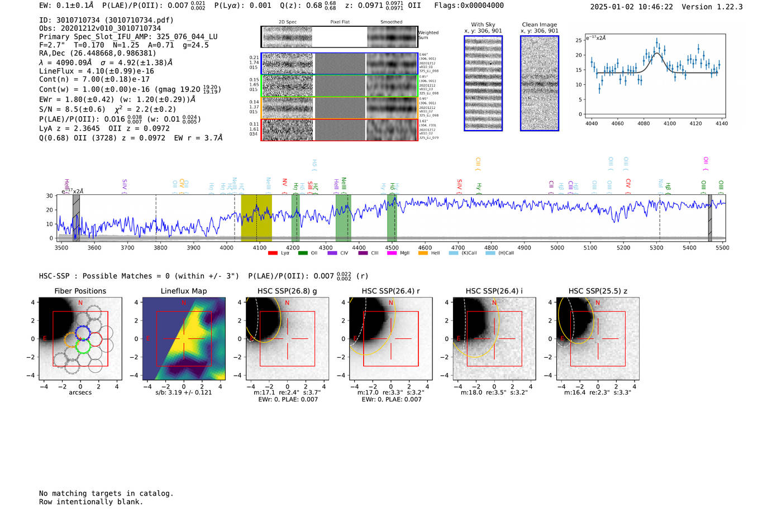
Task: Click the Clean Image cutout
Action: pyautogui.click(x=540, y=83)
